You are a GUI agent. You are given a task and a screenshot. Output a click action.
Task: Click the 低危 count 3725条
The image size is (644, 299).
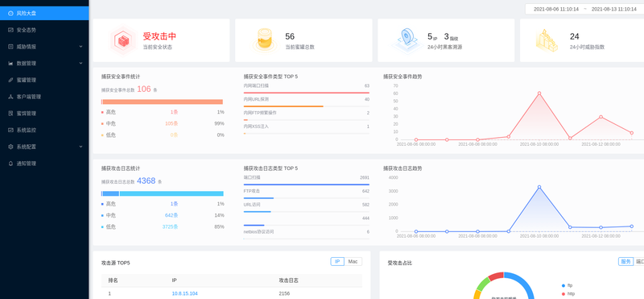click(x=170, y=226)
